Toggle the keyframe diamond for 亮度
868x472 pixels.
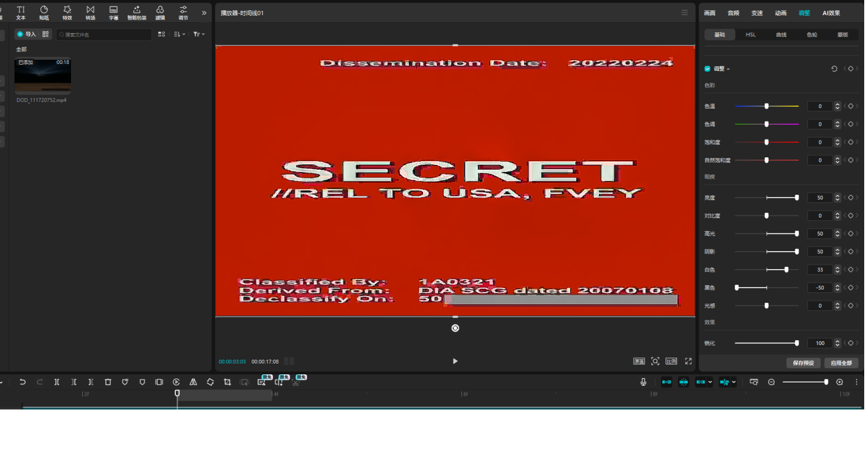pyautogui.click(x=851, y=197)
